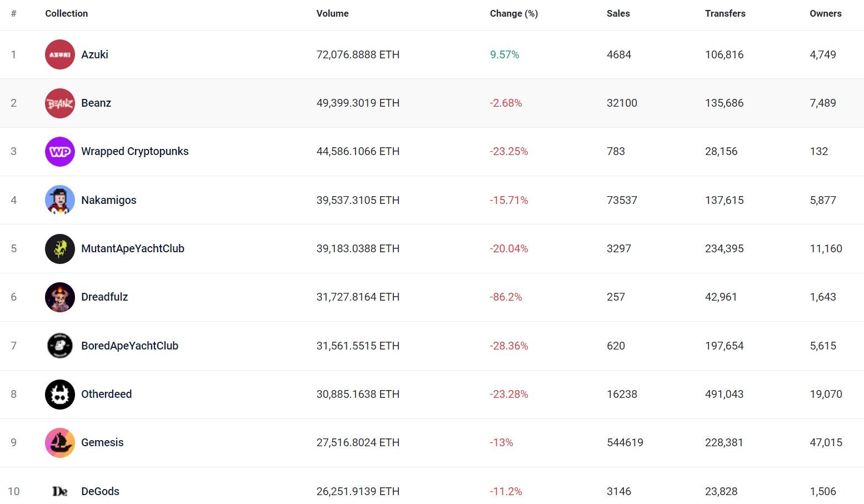Click the Transfers column header
864x504 pixels.
[725, 13]
